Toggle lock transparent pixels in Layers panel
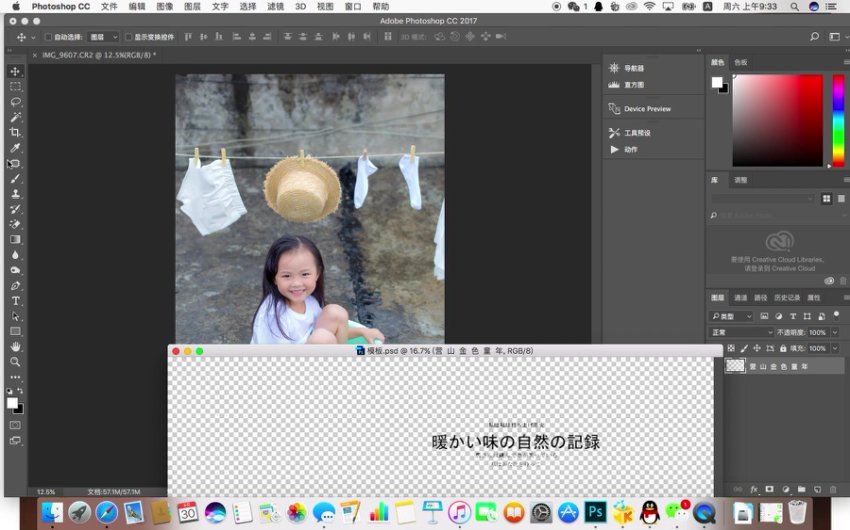This screenshot has width=850, height=530. tap(731, 348)
